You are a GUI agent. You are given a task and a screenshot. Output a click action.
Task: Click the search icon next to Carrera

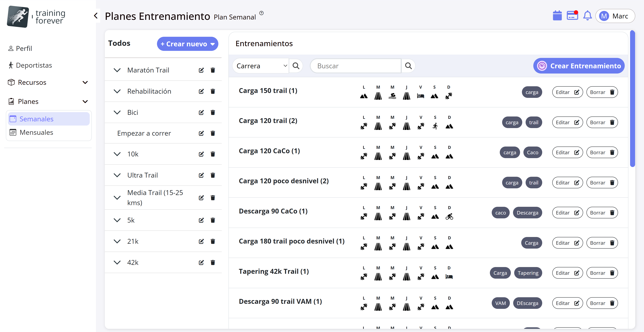pyautogui.click(x=296, y=66)
